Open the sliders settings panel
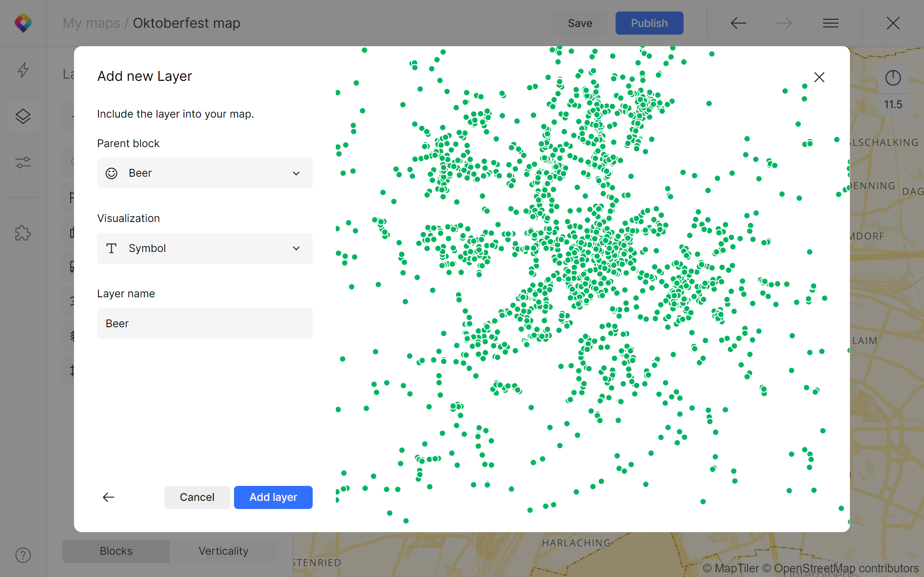This screenshot has width=924, height=577. click(x=23, y=163)
